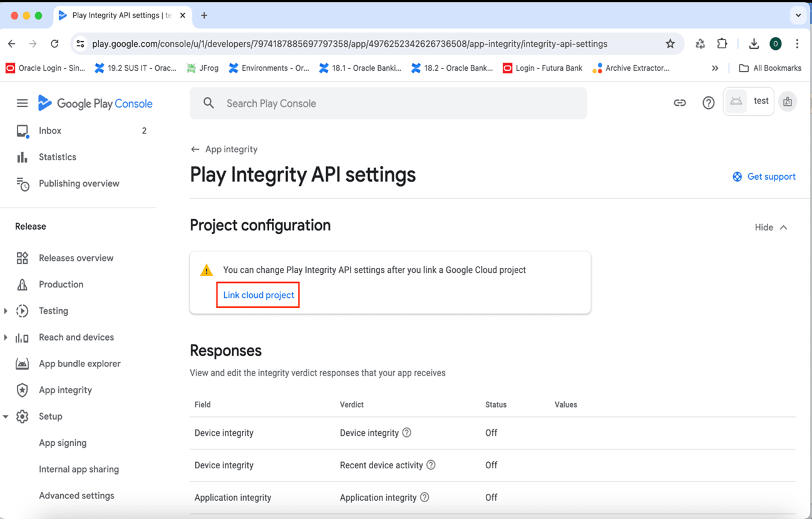Open Inbox in the sidebar
The width and height of the screenshot is (812, 519).
[50, 131]
